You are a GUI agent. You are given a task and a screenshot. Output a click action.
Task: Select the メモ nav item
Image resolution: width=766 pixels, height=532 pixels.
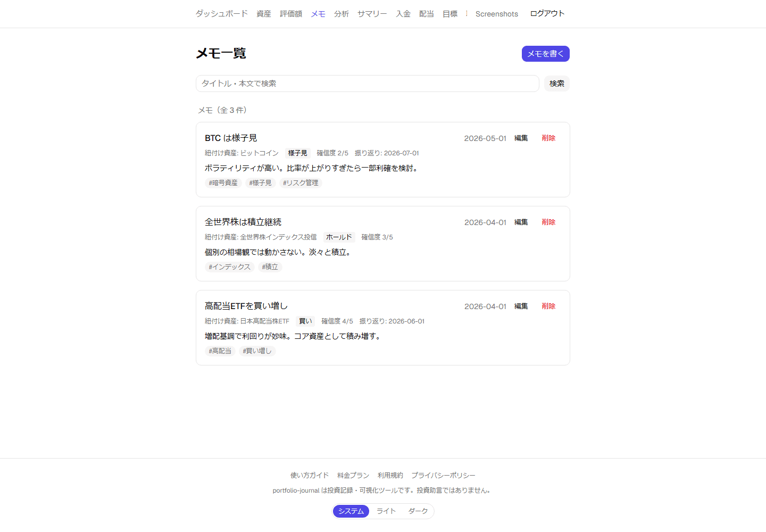point(318,14)
